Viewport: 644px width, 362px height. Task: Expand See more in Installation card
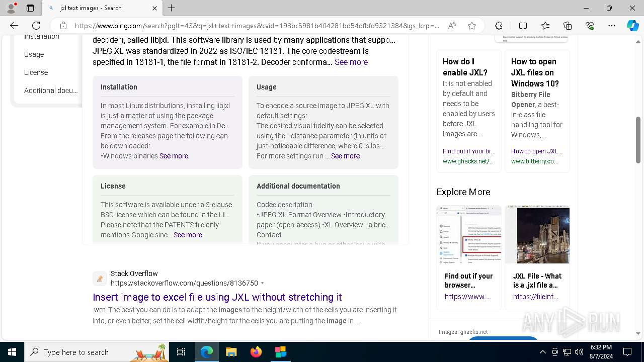(x=174, y=156)
